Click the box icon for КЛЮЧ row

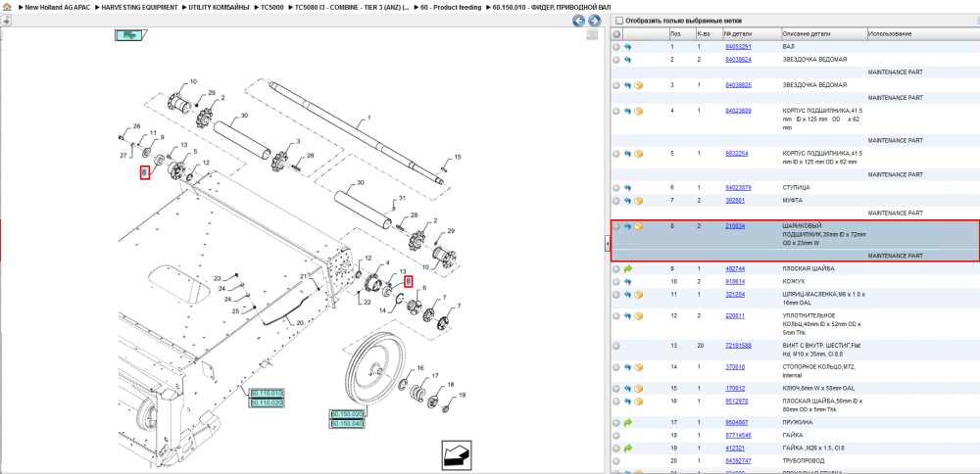[639, 388]
